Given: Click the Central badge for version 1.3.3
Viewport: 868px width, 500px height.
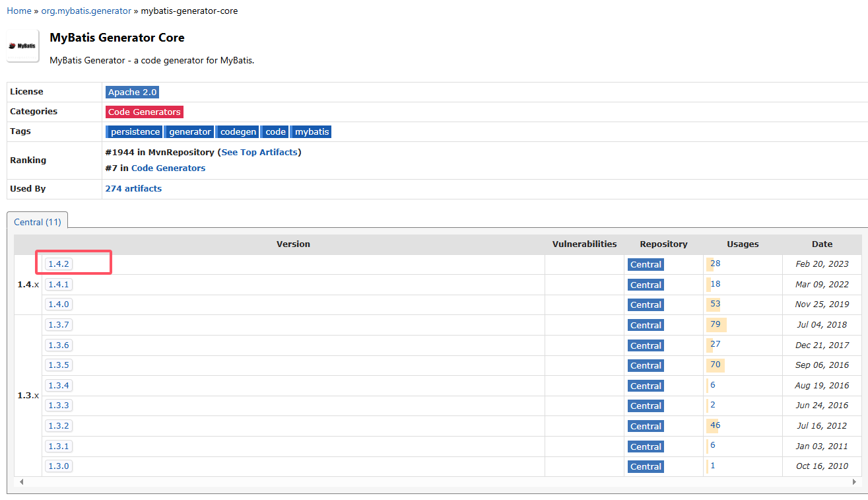Looking at the screenshot, I should point(646,406).
